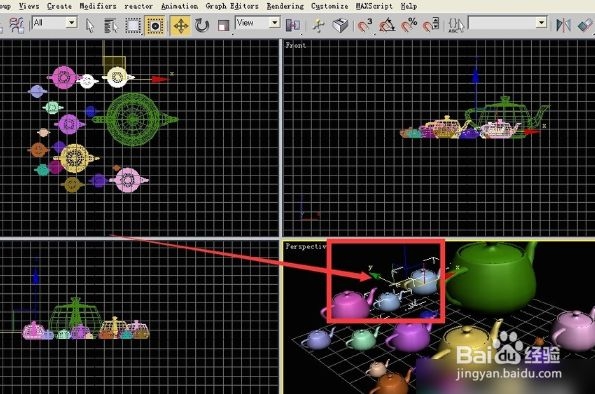595x394 pixels.
Task: Enable the Select and Manipulate tool
Action: click(x=318, y=26)
